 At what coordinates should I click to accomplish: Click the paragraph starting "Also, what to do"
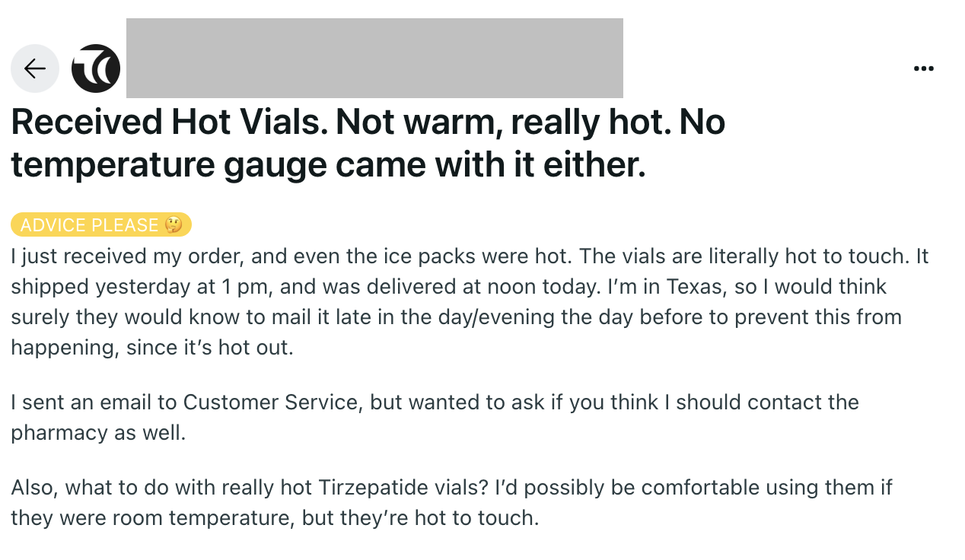(x=451, y=502)
